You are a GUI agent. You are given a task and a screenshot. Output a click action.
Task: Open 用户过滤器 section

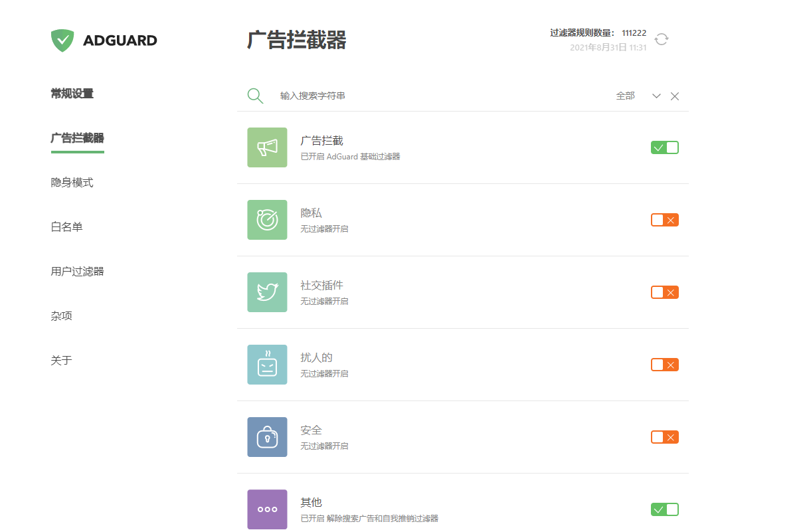pos(78,272)
